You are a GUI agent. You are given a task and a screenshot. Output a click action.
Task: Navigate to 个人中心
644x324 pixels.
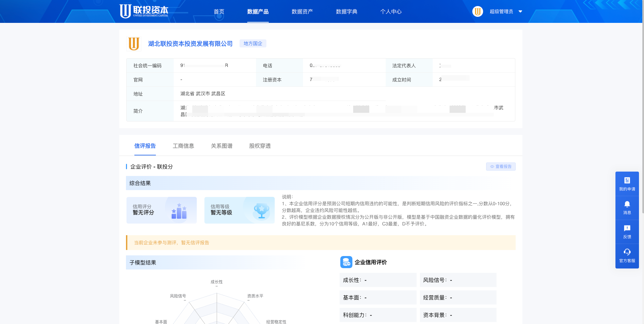(x=391, y=11)
